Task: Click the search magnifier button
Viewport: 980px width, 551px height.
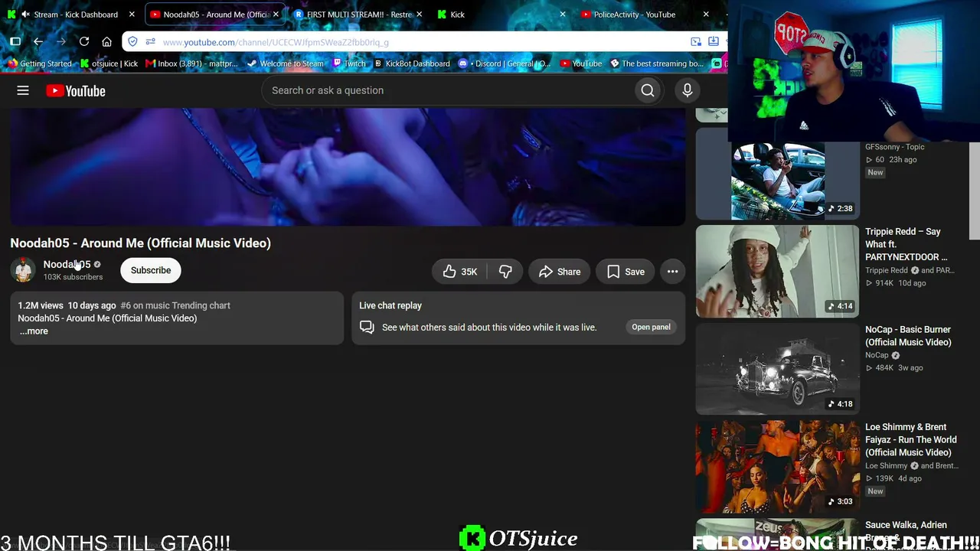Action: tap(648, 90)
